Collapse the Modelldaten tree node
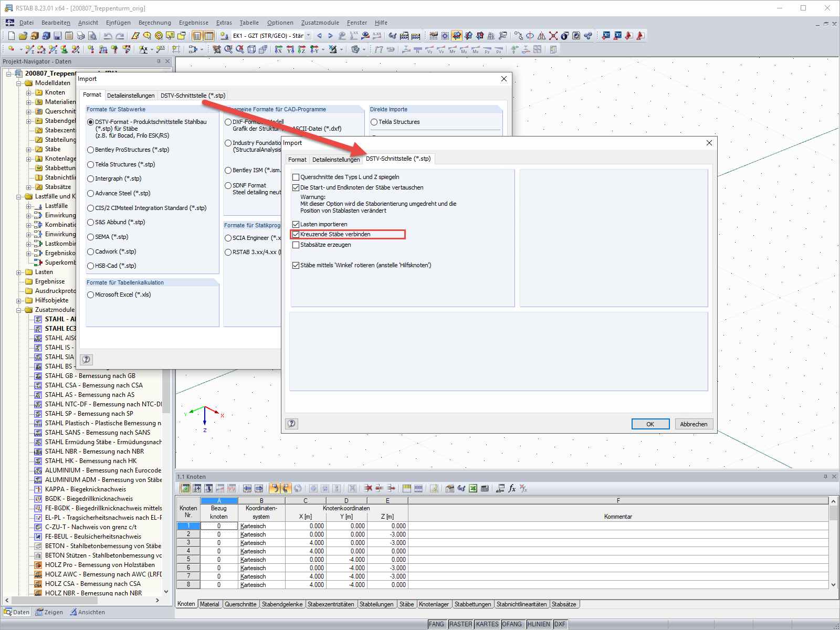Image resolution: width=840 pixels, height=630 pixels. [x=19, y=83]
